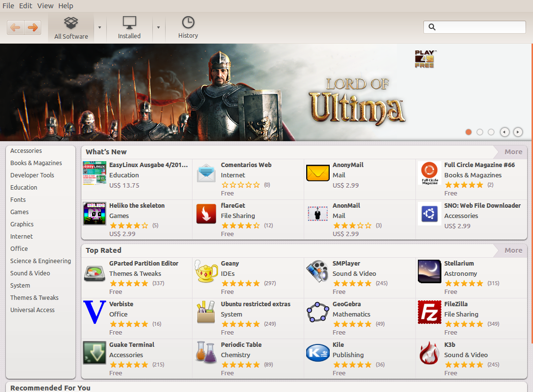The height and width of the screenshot is (392, 533).
Task: Show Installed software
Action: coord(129,28)
